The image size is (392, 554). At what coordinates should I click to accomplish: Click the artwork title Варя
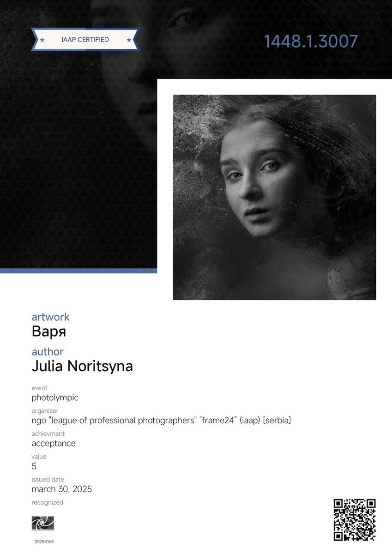click(x=49, y=332)
